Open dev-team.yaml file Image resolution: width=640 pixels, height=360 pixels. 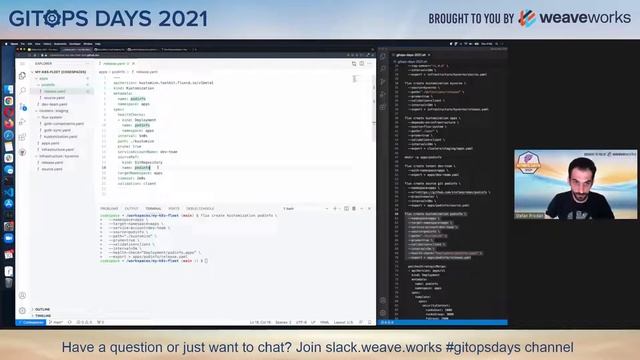point(54,104)
